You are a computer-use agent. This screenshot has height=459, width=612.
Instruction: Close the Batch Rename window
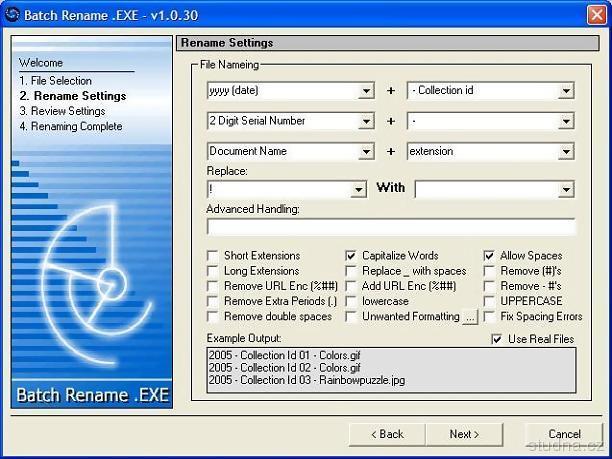(x=596, y=12)
